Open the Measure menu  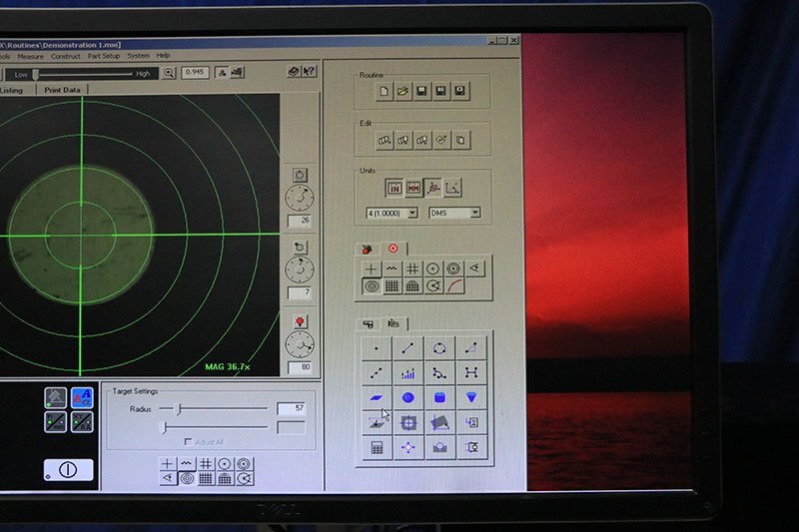click(30, 57)
